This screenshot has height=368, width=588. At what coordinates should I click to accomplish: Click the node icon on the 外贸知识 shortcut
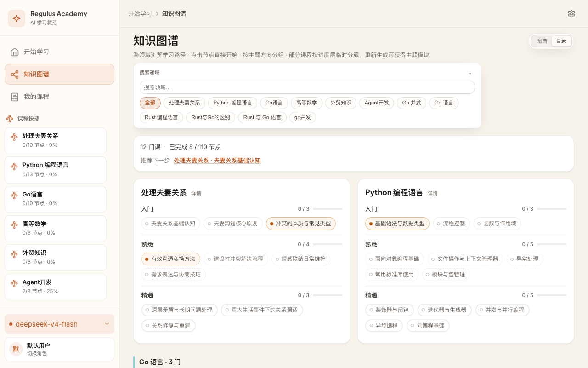14,253
